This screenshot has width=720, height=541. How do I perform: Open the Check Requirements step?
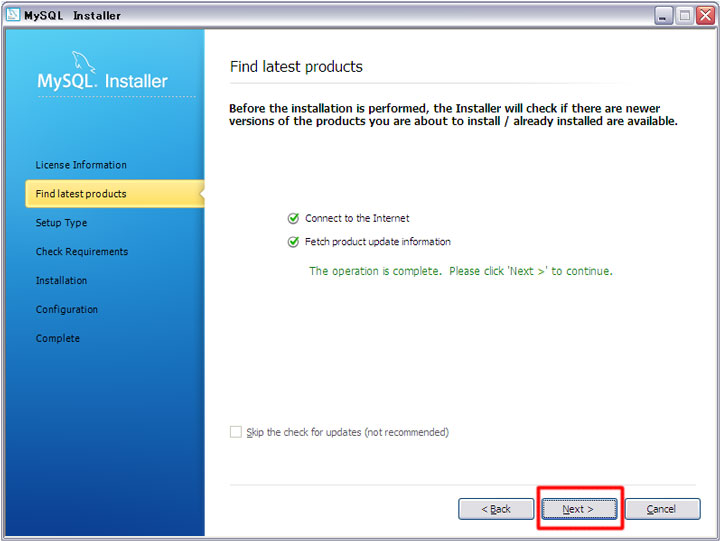tap(82, 252)
